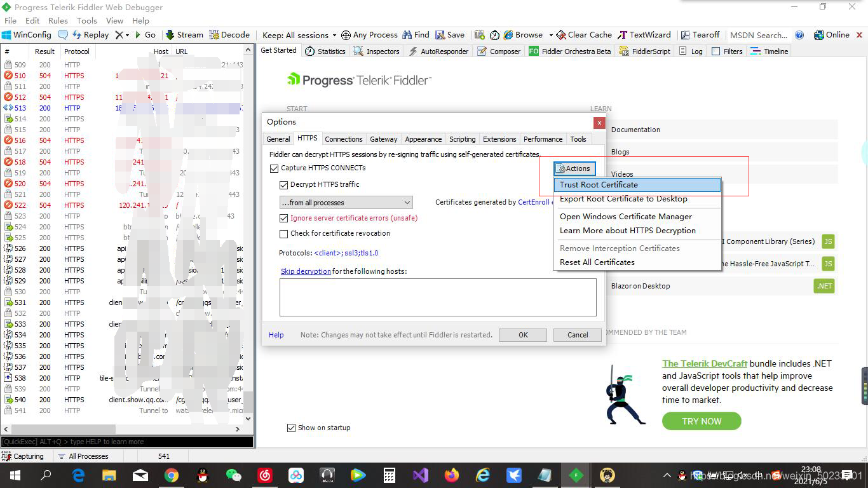
Task: Switch to the Log tab
Action: pos(691,51)
